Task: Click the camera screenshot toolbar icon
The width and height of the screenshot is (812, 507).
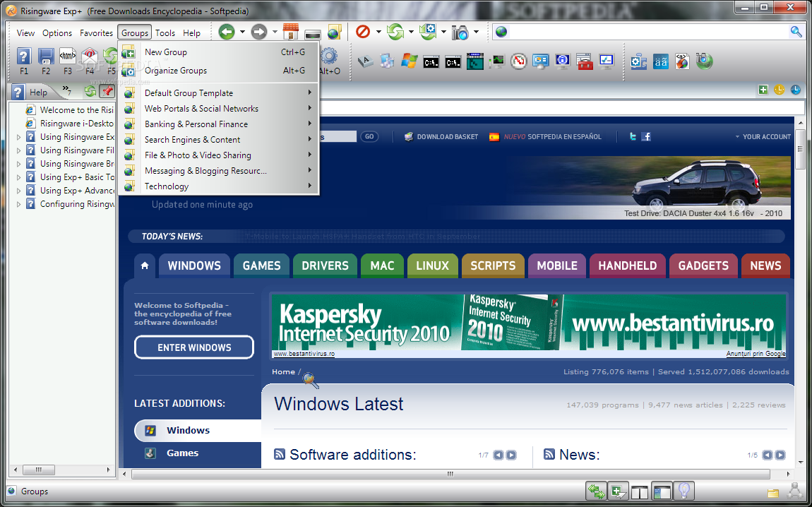Action: (x=460, y=32)
